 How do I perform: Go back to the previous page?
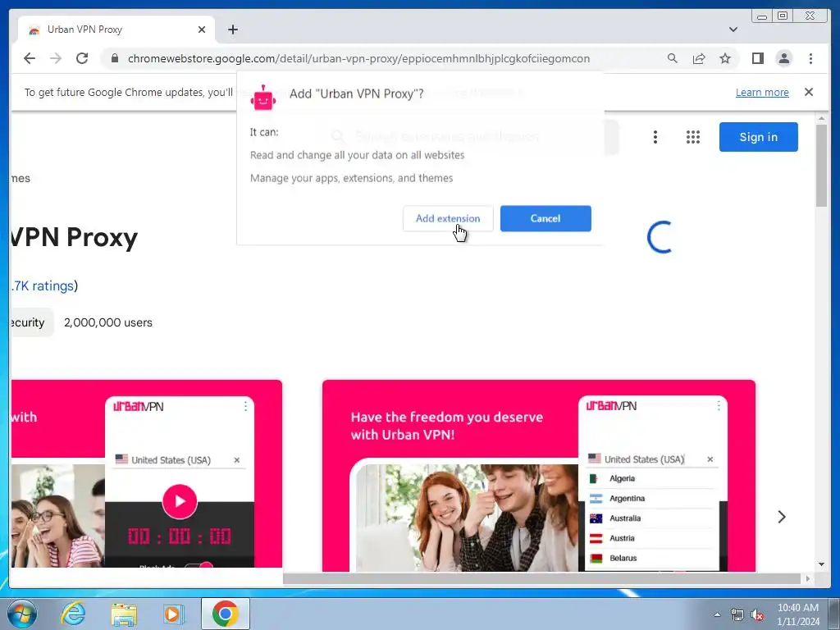(x=30, y=58)
